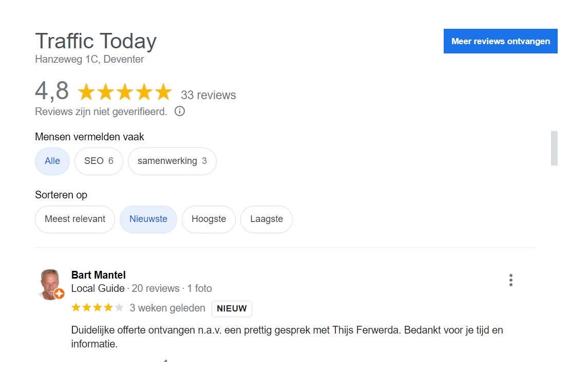This screenshot has height=387, width=588.
Task: Open the three-dot menu on Bart Mantel's review
Action: 510,280
